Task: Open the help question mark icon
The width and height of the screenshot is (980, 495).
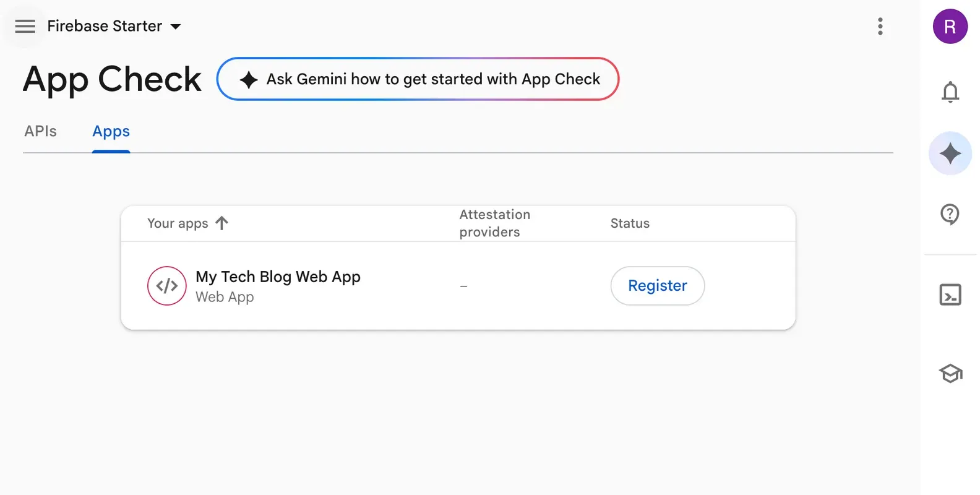Action: pos(949,214)
